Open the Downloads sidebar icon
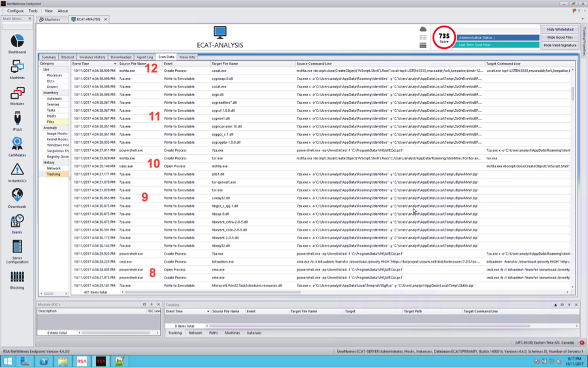This screenshot has width=588, height=368. point(17,197)
